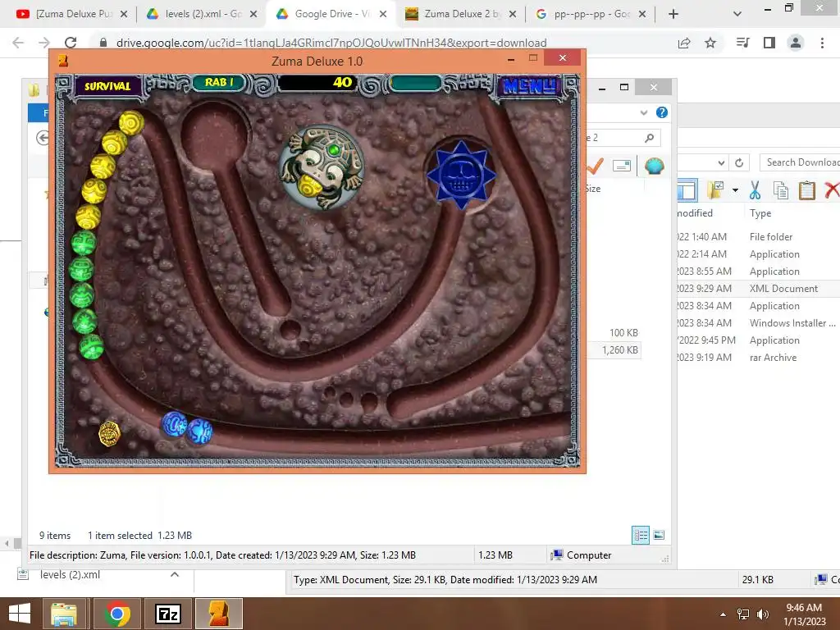Screen dimensions: 840x630
Task: Click Chrome back arrow
Action: (18, 43)
